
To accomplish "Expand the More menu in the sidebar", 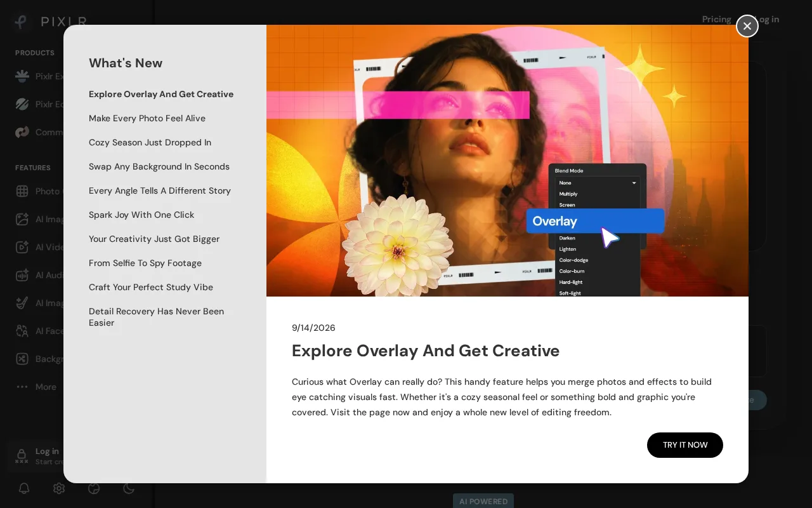I will pyautogui.click(x=36, y=387).
